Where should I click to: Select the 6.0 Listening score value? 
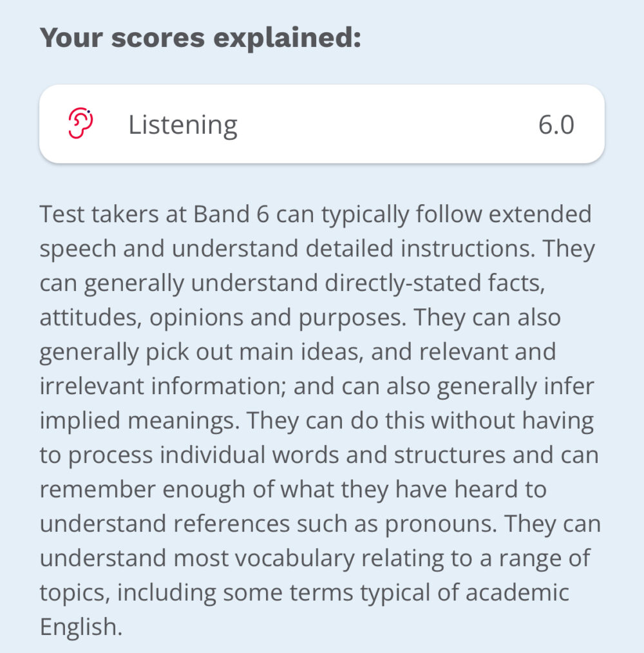click(556, 125)
